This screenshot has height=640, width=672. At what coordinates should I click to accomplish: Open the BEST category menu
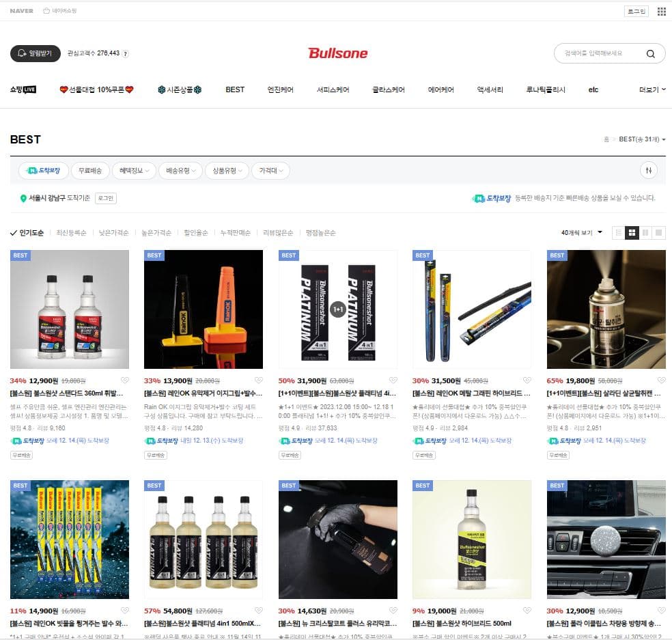point(235,89)
